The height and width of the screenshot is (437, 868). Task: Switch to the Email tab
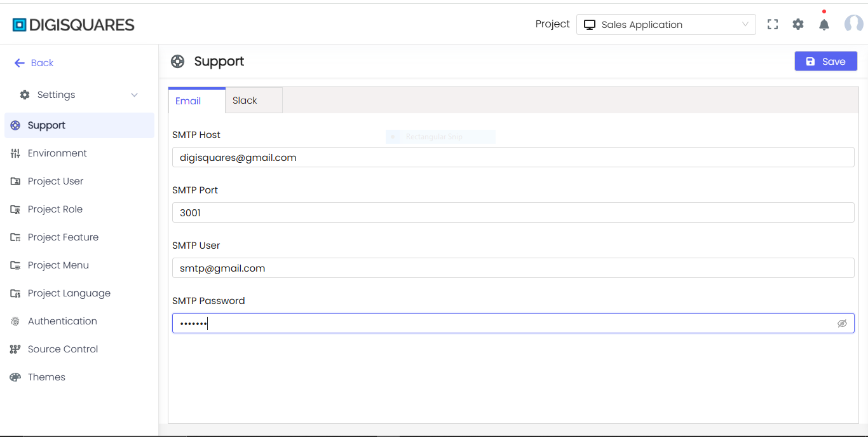click(197, 101)
